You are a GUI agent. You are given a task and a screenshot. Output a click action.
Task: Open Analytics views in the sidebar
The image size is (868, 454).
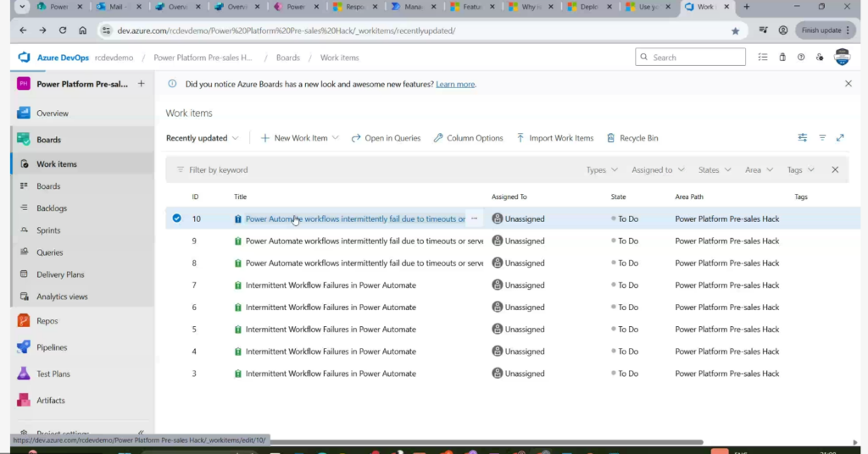coord(62,297)
